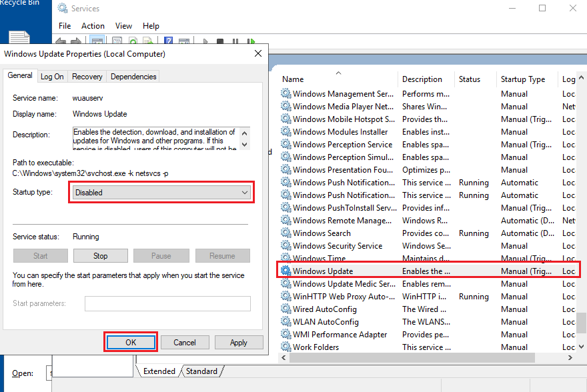
Task: Open the Startup type dropdown showing Disabled
Action: click(161, 192)
